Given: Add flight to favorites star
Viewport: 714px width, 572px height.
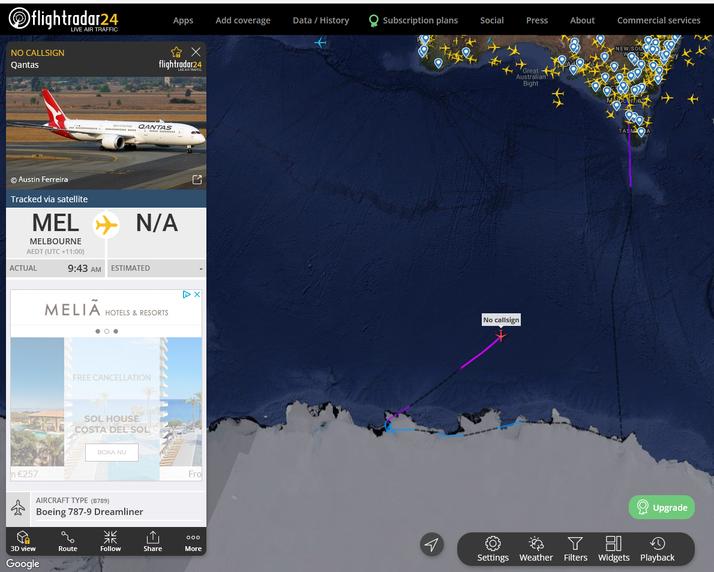Looking at the screenshot, I should coord(176,51).
